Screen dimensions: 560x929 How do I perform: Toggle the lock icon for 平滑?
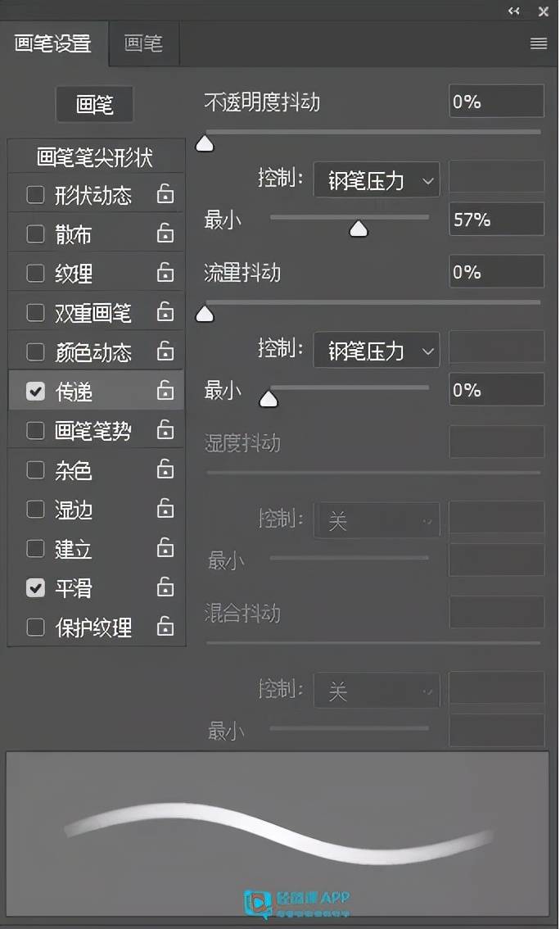[x=165, y=587]
